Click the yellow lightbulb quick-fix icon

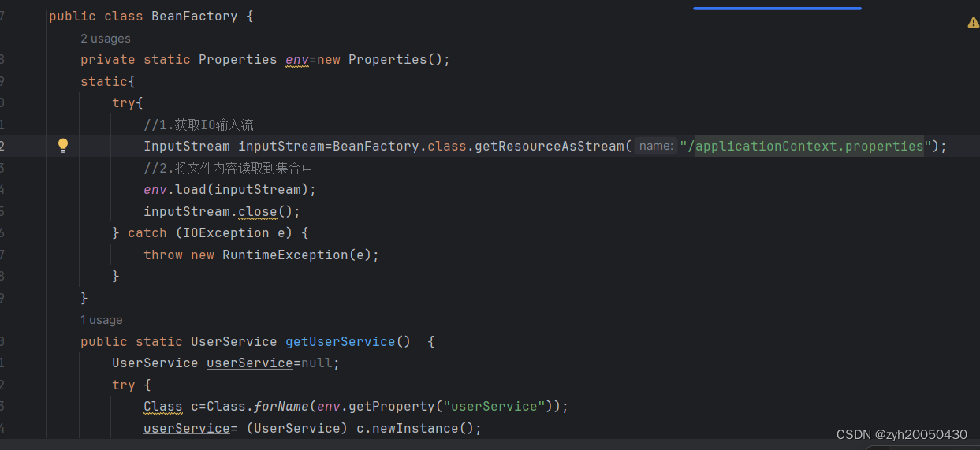click(63, 145)
